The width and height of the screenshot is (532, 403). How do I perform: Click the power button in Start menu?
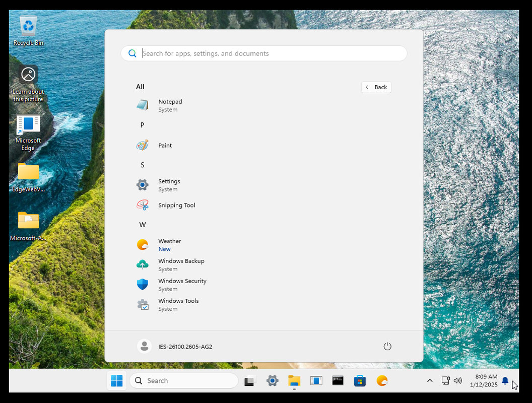(x=387, y=347)
